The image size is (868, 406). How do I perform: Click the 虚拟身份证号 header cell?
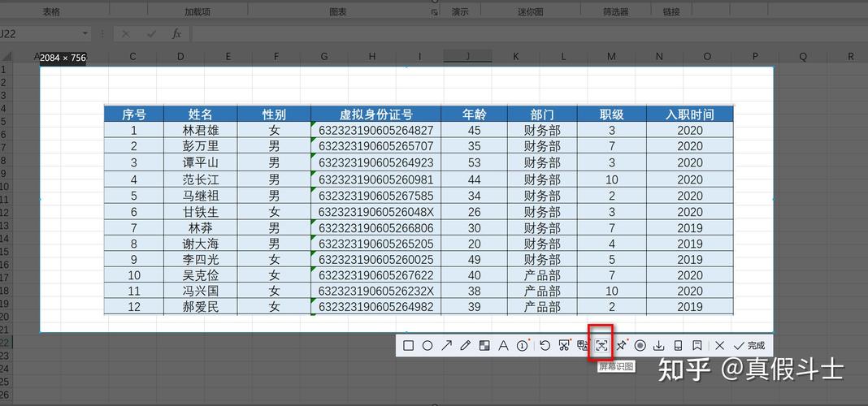375,114
